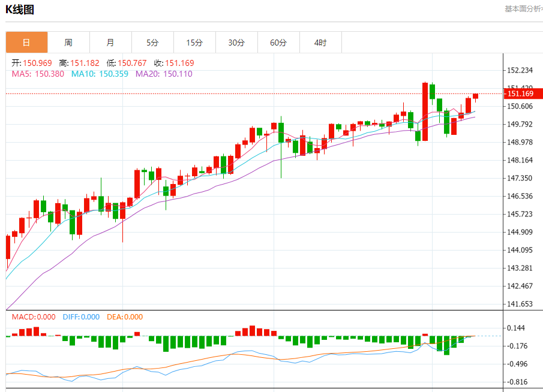This screenshot has width=543, height=392.
Task: Click the 147.350 price axis label
Action: [520, 178]
